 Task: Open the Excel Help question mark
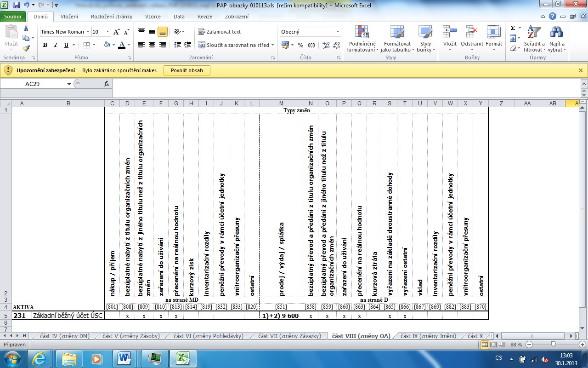pos(553,16)
